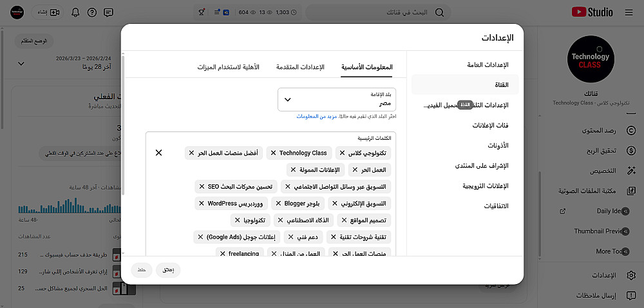Remove the بلوجر Blogger keyword chip

pyautogui.click(x=278, y=203)
